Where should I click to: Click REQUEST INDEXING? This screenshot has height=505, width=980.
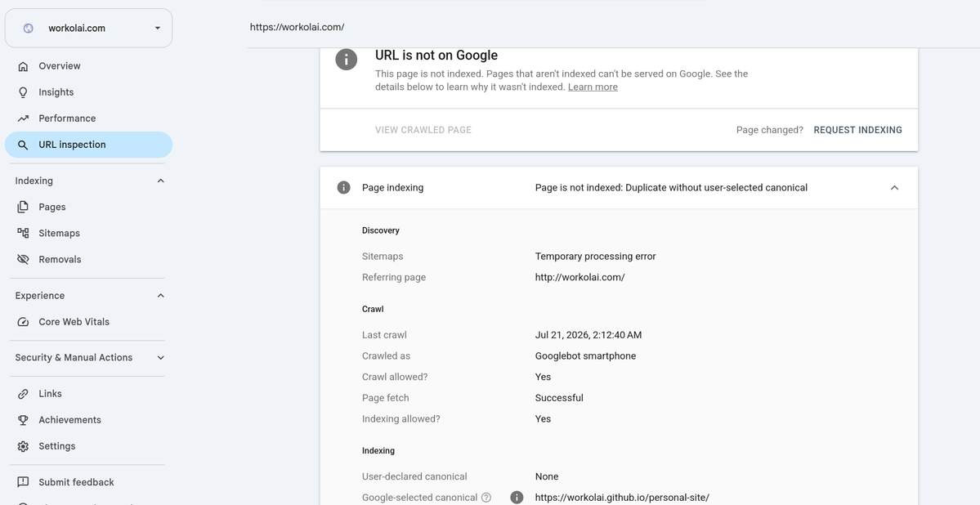click(x=857, y=130)
